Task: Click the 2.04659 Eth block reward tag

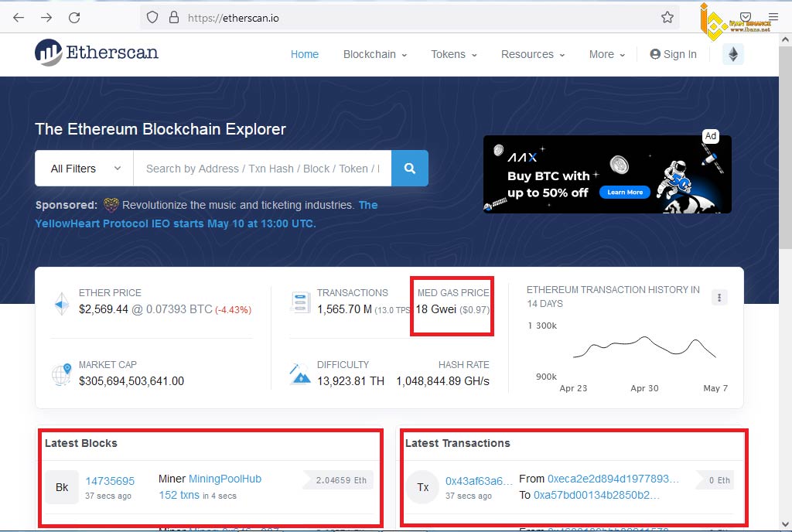Action: click(x=338, y=480)
